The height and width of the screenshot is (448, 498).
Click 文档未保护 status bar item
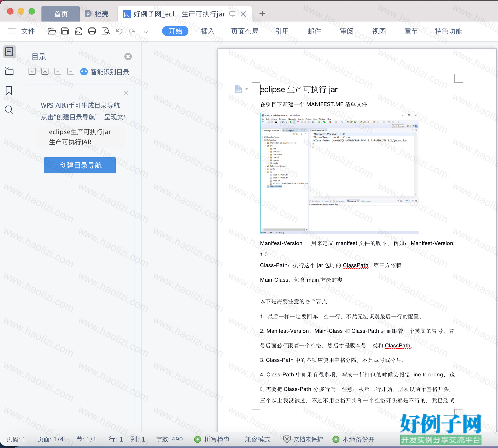click(x=303, y=439)
